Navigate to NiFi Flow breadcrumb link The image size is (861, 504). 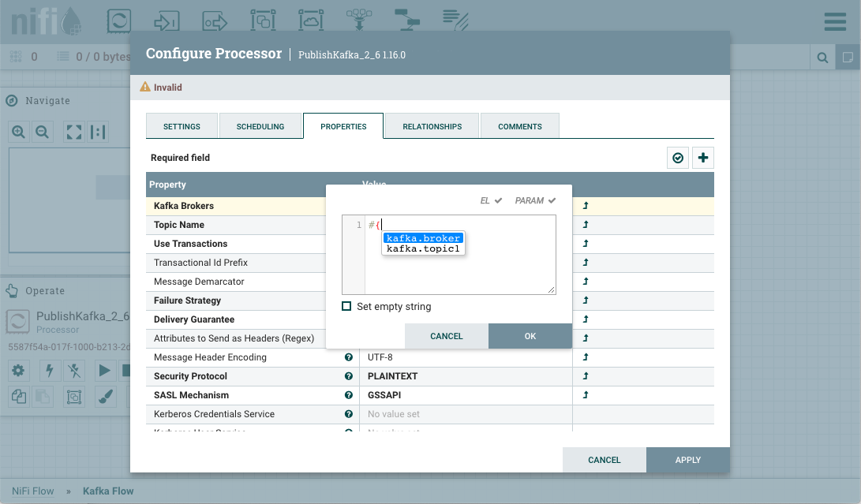point(33,491)
